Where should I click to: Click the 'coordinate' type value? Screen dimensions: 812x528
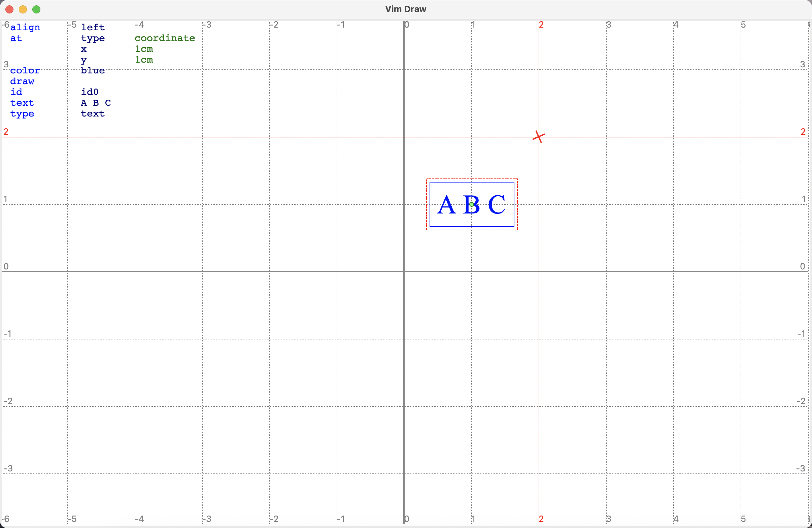[165, 38]
